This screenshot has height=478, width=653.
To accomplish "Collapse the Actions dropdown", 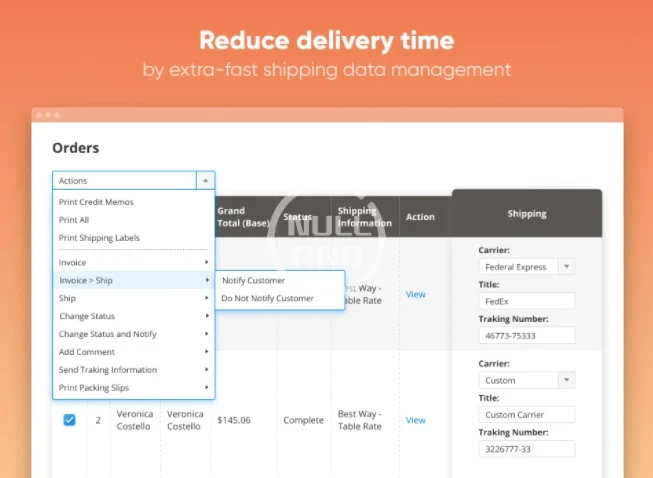I will pyautogui.click(x=204, y=181).
